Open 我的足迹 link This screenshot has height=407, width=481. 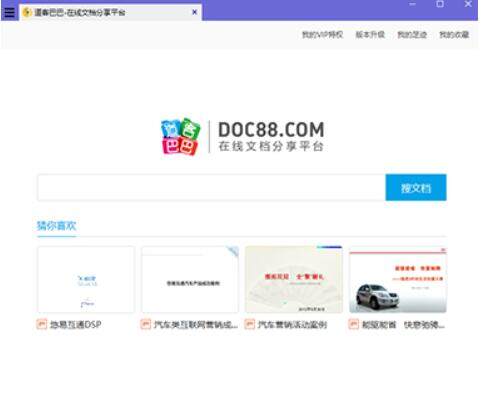[x=412, y=34]
